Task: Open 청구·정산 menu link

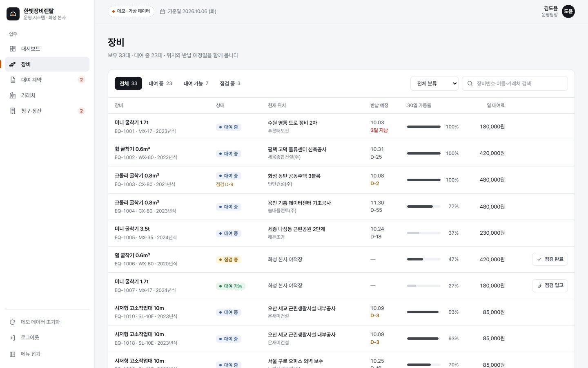Action: pos(47,111)
